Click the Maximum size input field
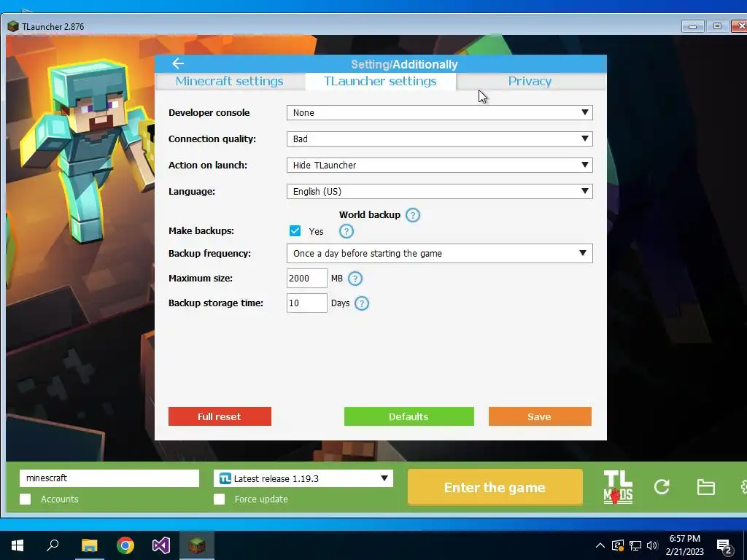Screen dimensions: 747x560 click(307, 278)
